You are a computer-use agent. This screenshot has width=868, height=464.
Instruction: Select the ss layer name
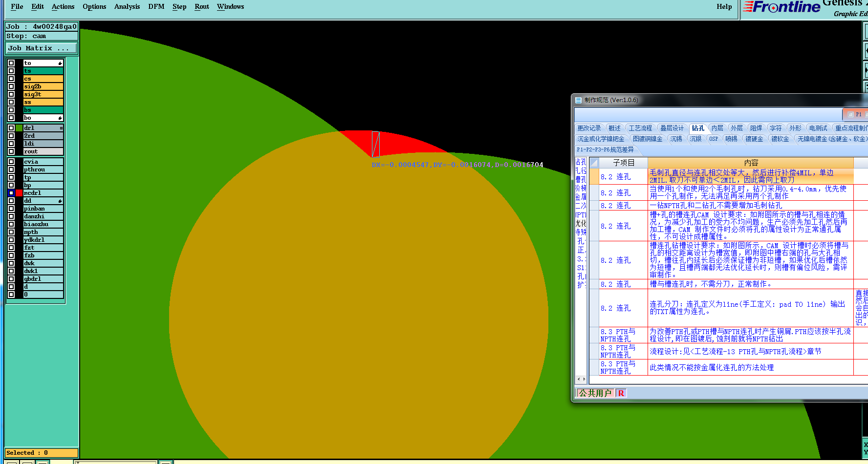43,102
